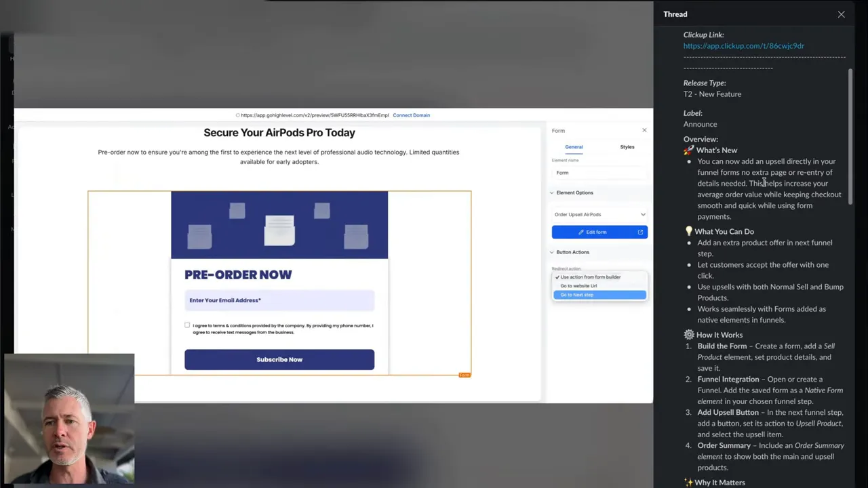This screenshot has height=488, width=868.
Task: Click the preview URL text
Action: click(x=315, y=115)
